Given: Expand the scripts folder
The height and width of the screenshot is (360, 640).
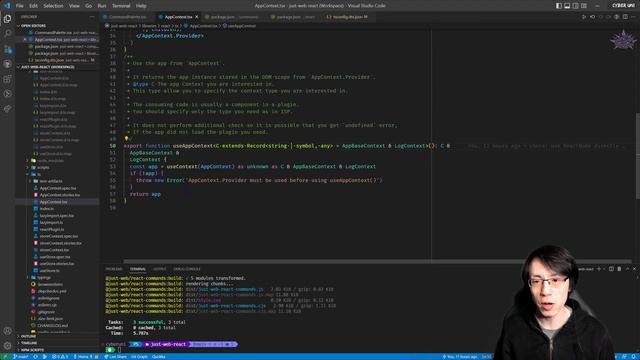Looking at the screenshot, I should tap(43, 167).
